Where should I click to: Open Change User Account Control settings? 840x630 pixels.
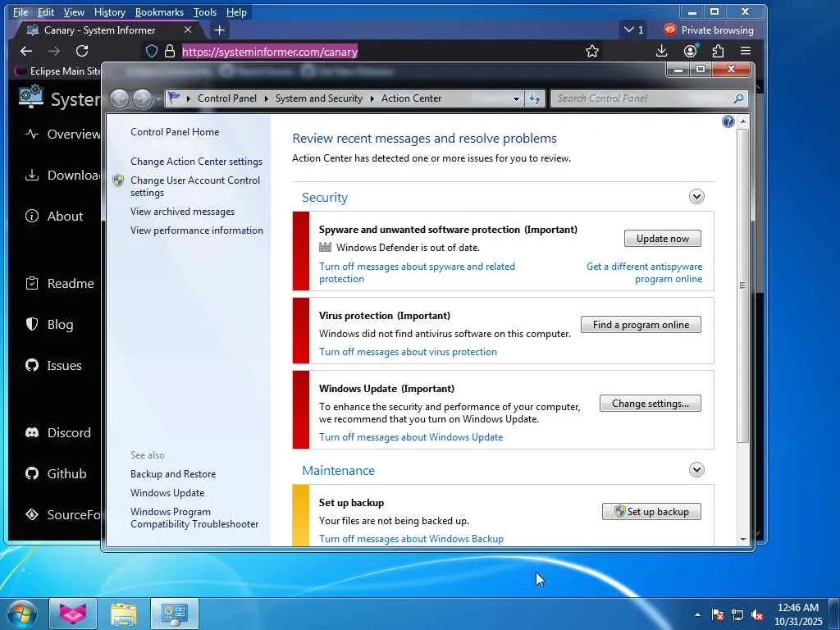pyautogui.click(x=195, y=186)
